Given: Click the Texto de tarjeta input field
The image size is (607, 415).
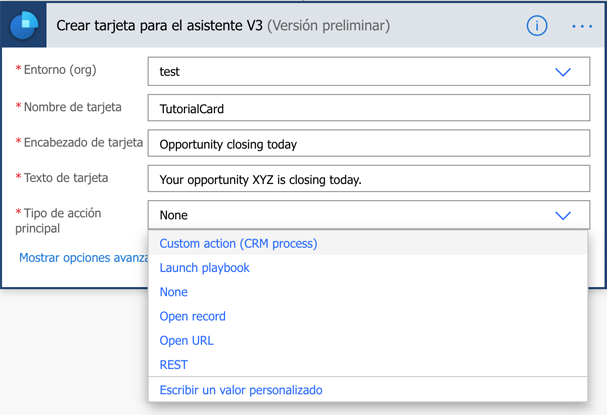Looking at the screenshot, I should (369, 178).
